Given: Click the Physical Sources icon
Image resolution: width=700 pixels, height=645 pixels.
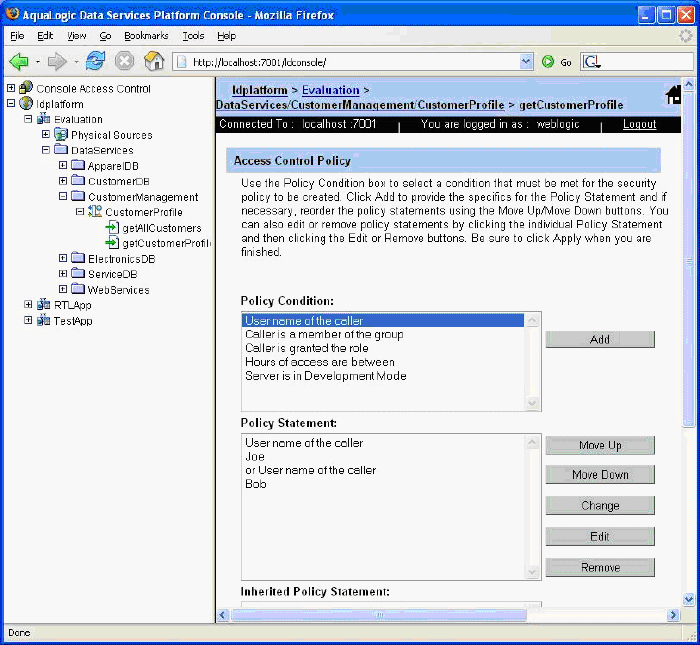Looking at the screenshot, I should [60, 134].
